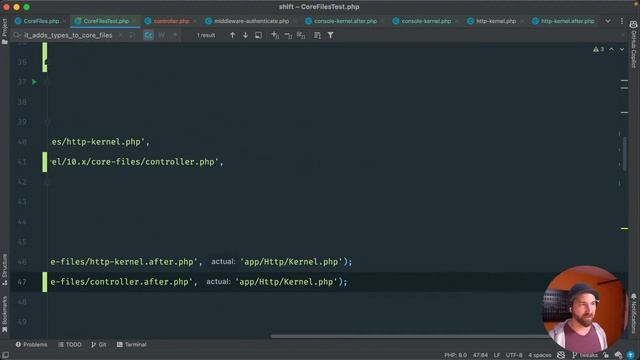Toggle Words (W) option in search bar
640x360 pixels.
(x=162, y=36)
